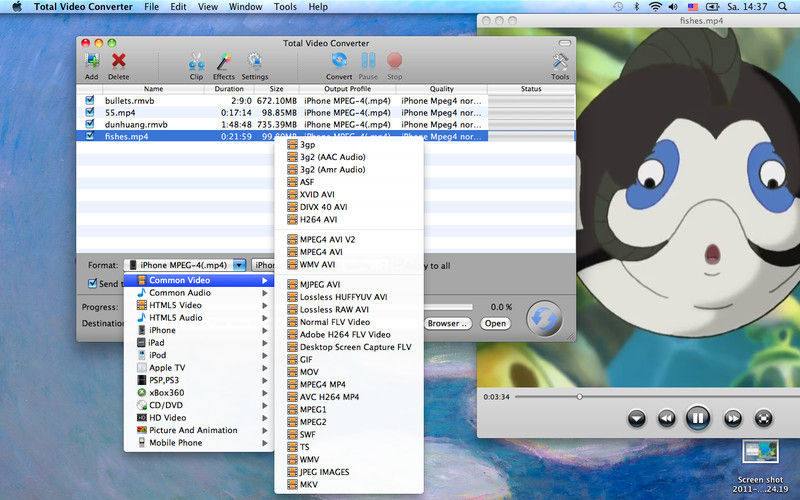Open the Format dropdown arrow

click(239, 265)
